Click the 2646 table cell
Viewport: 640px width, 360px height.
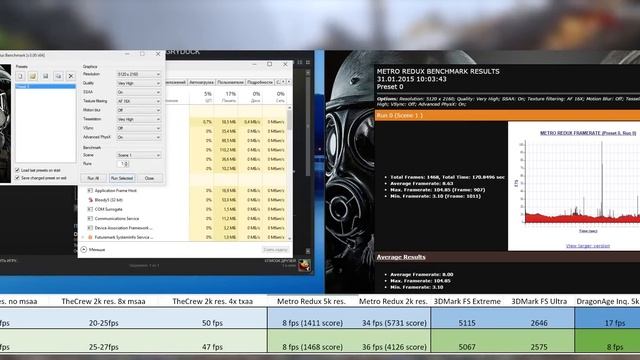pyautogui.click(x=539, y=323)
